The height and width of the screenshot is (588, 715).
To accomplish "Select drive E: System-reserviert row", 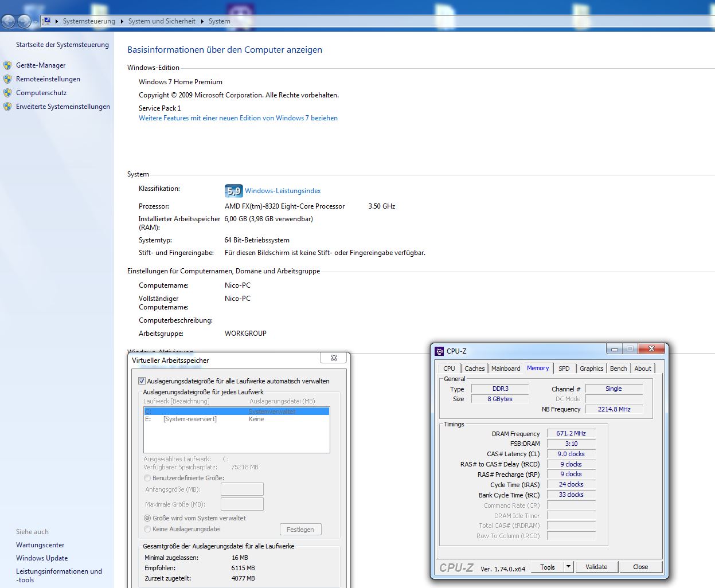I will (237, 419).
